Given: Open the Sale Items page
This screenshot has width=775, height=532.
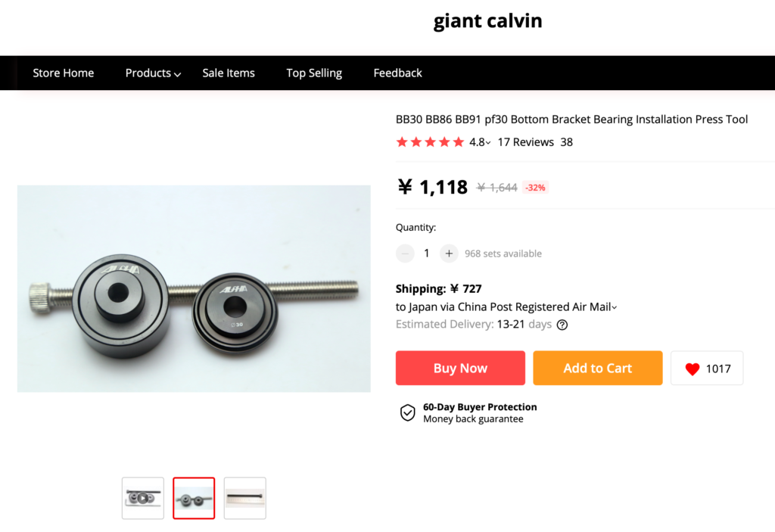Looking at the screenshot, I should coord(229,73).
